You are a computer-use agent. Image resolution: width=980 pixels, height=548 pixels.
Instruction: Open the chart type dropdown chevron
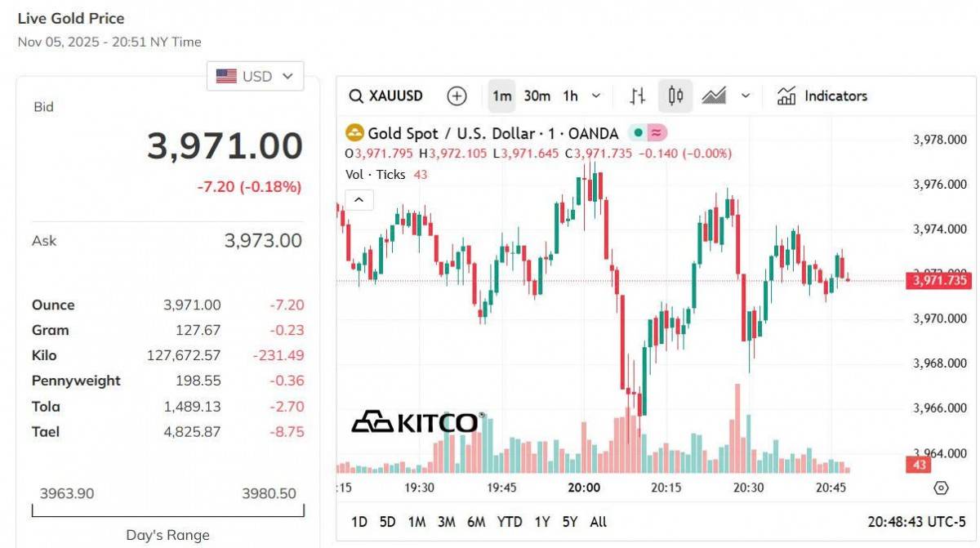(x=744, y=96)
